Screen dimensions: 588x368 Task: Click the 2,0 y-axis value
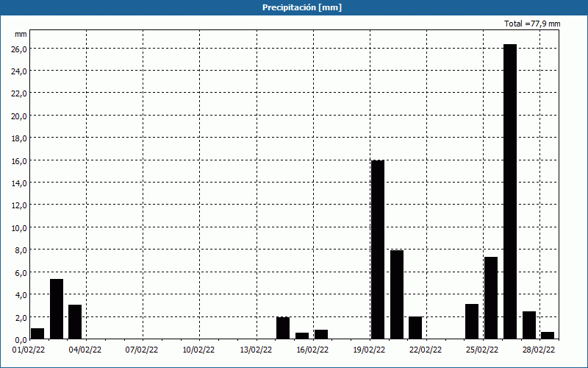(x=21, y=317)
